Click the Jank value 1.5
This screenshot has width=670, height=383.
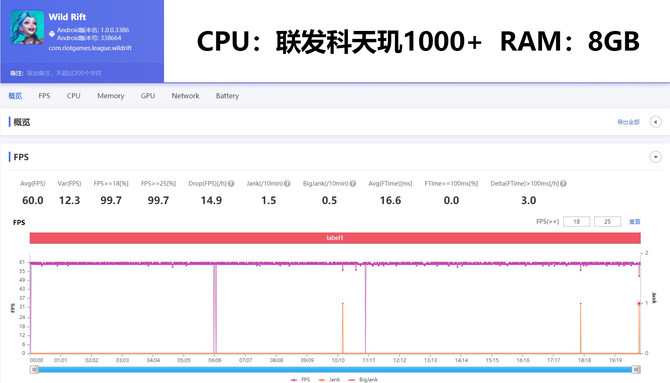pyautogui.click(x=269, y=200)
